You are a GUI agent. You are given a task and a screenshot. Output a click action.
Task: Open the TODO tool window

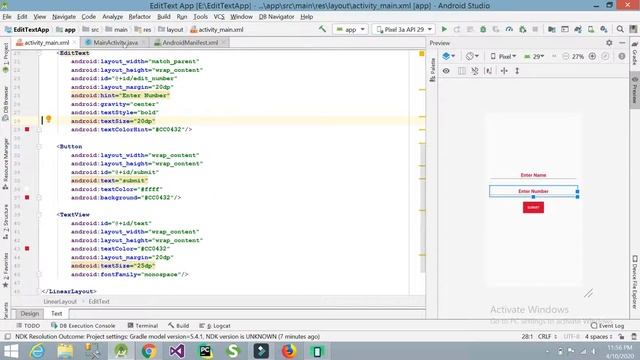28,326
